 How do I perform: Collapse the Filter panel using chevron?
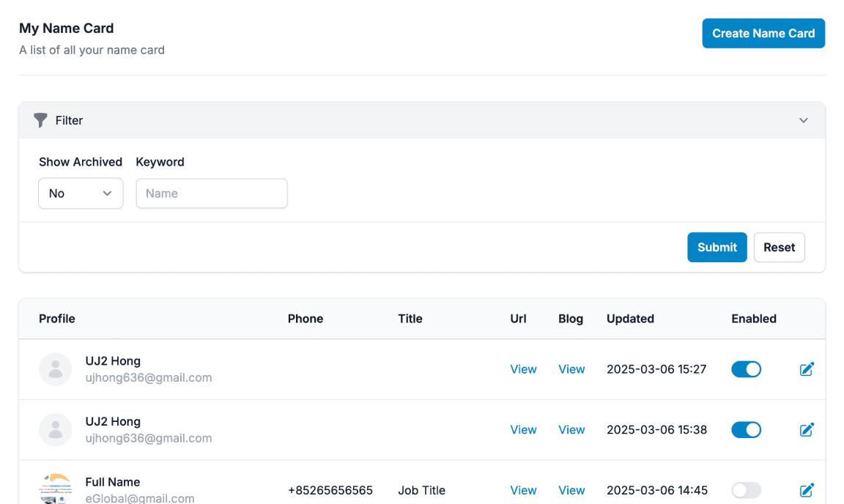[x=804, y=120]
